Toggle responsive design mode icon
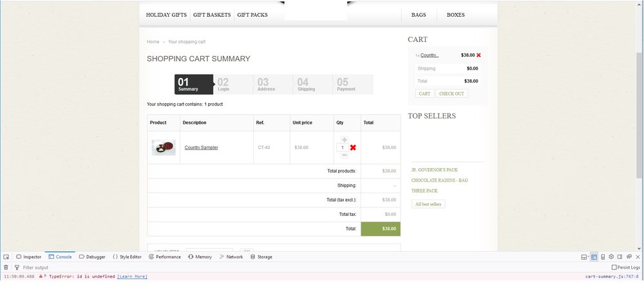Image resolution: width=644 pixels, height=297 pixels. click(x=603, y=257)
